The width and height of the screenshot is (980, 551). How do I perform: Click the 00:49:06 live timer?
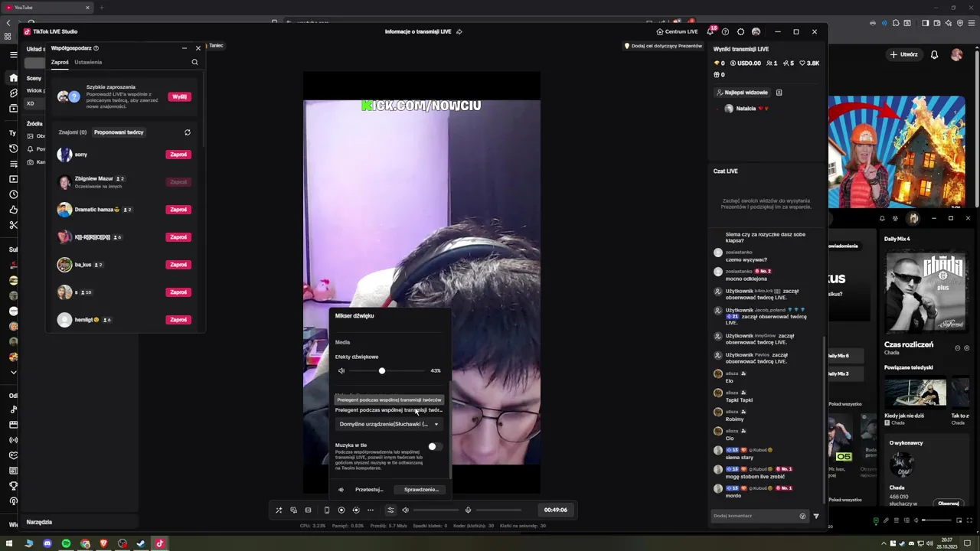556,510
